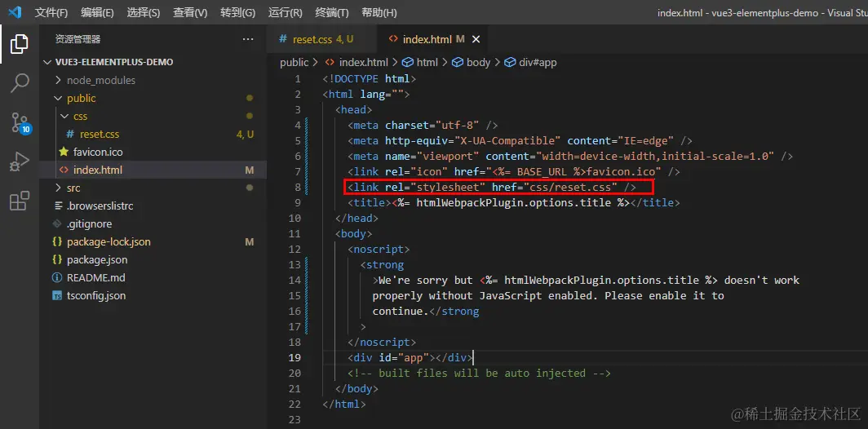Click the .gitignore file icon

click(x=57, y=223)
